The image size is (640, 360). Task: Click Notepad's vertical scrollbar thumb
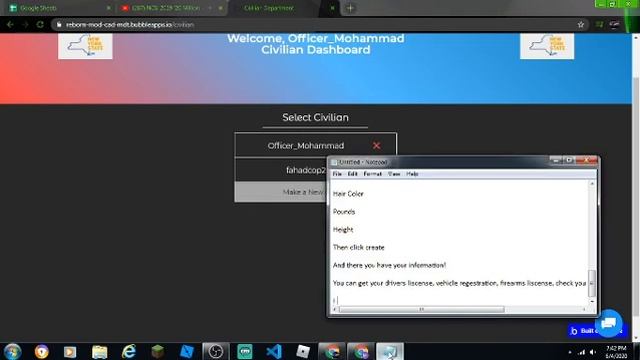pyautogui.click(x=592, y=283)
